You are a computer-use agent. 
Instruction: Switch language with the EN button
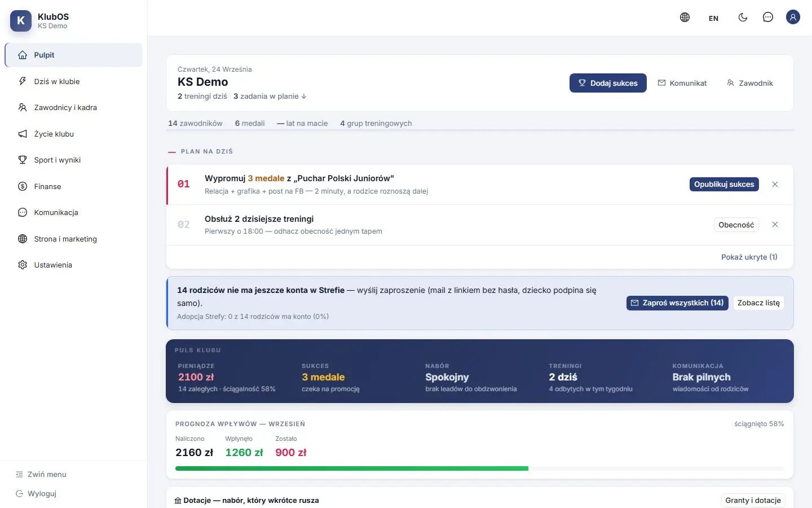(713, 18)
